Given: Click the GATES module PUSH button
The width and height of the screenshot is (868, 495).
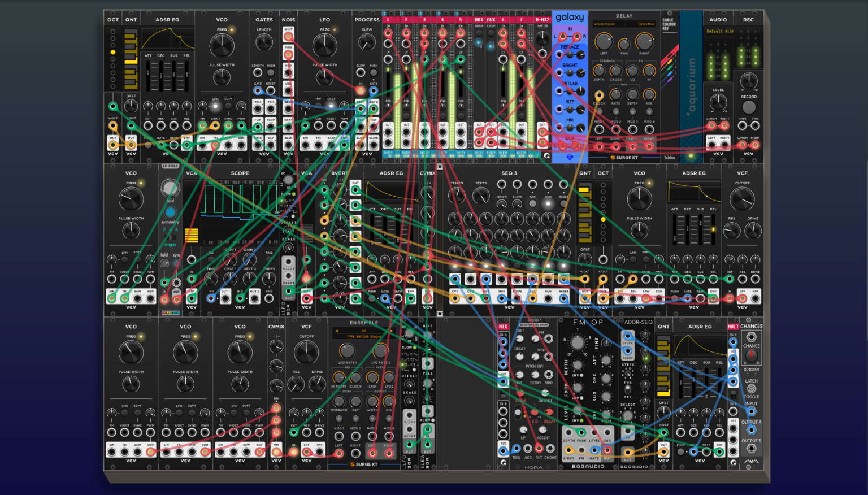Looking at the screenshot, I should pyautogui.click(x=271, y=72).
